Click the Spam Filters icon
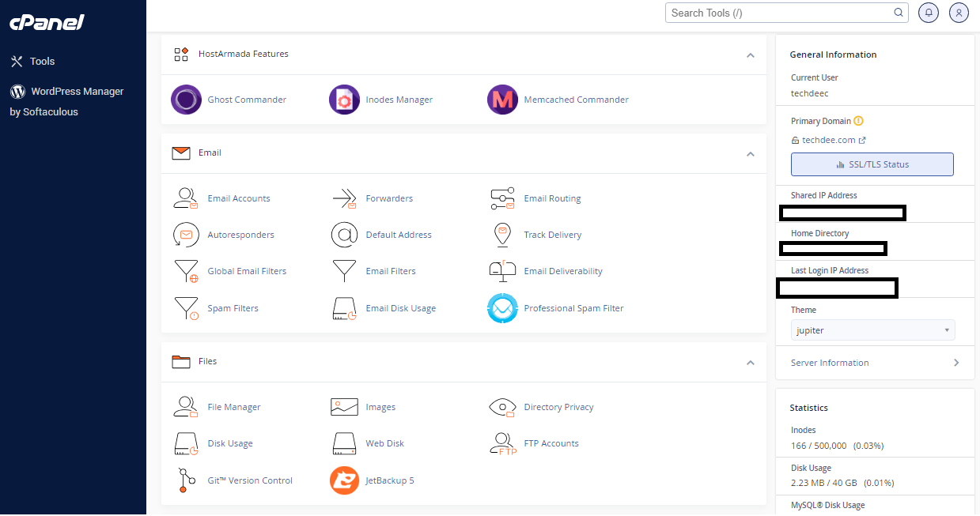 pyautogui.click(x=186, y=308)
